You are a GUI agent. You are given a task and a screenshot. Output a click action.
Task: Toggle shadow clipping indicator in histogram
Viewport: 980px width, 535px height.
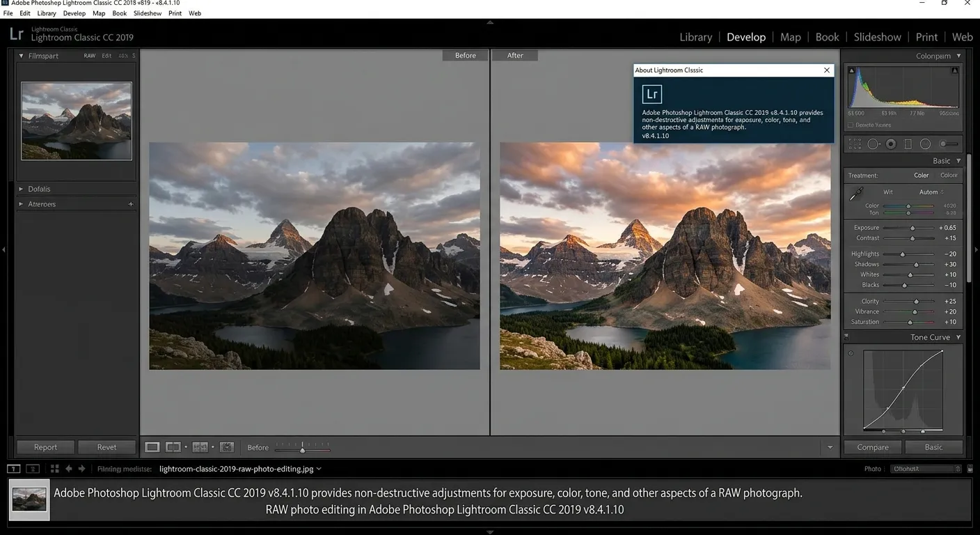point(851,70)
